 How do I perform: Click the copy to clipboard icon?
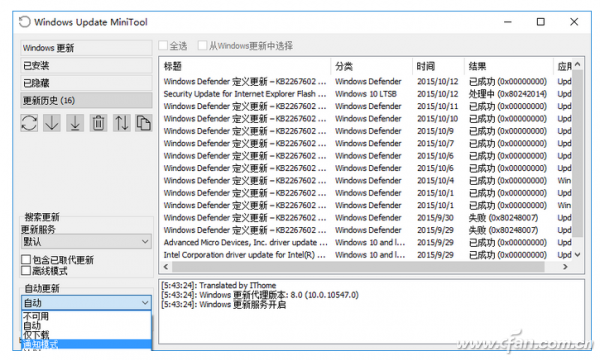click(x=144, y=123)
